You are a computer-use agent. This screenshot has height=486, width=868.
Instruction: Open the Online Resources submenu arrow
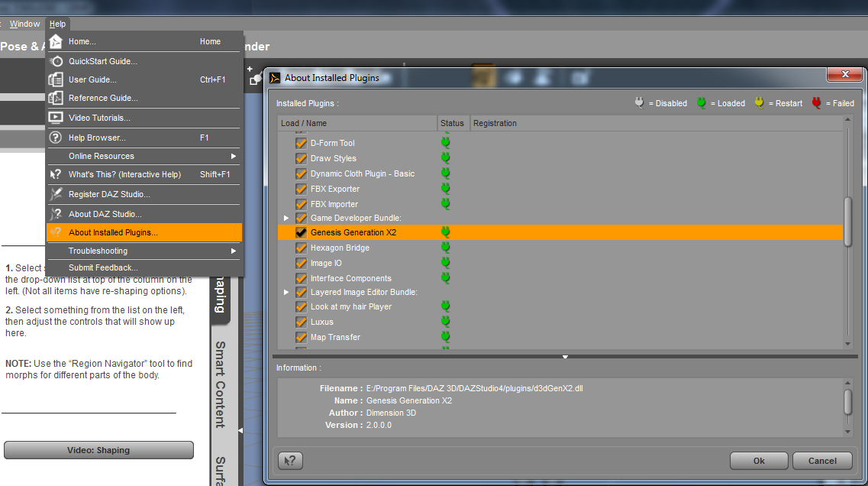click(x=233, y=157)
